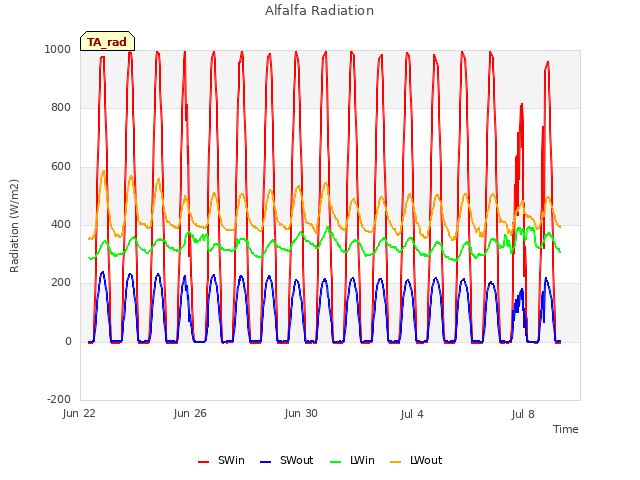
Task: Toggle the LWin legend entry
Action: 352,460
